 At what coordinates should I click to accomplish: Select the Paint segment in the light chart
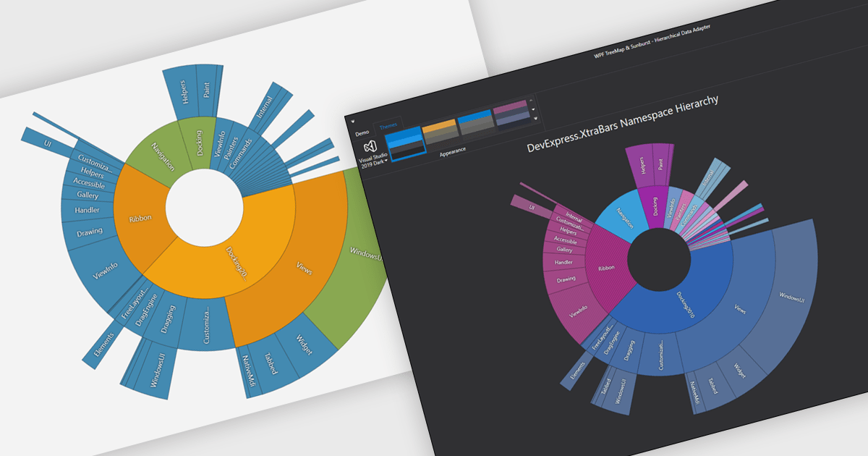click(207, 89)
